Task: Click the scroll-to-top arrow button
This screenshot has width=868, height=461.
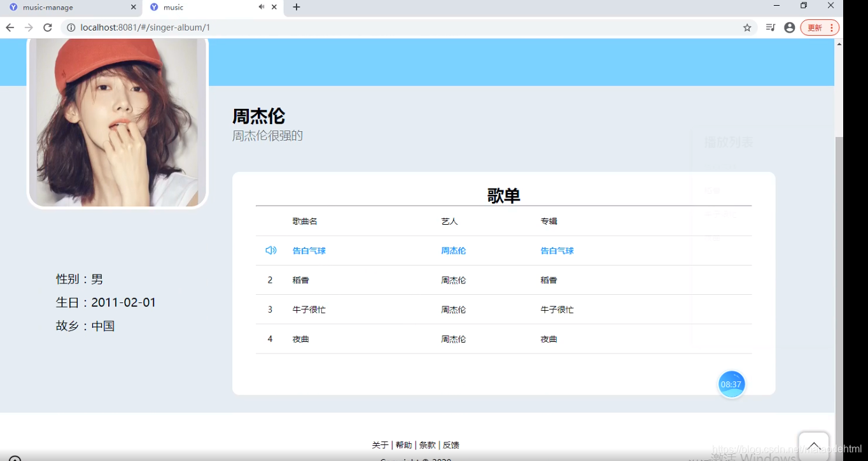Action: pyautogui.click(x=814, y=444)
